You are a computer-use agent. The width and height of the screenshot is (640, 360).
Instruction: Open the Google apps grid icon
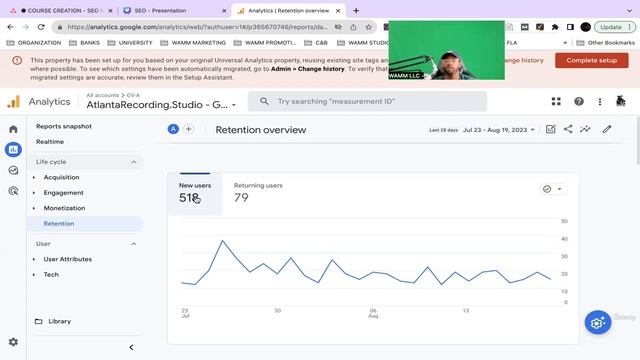556,102
